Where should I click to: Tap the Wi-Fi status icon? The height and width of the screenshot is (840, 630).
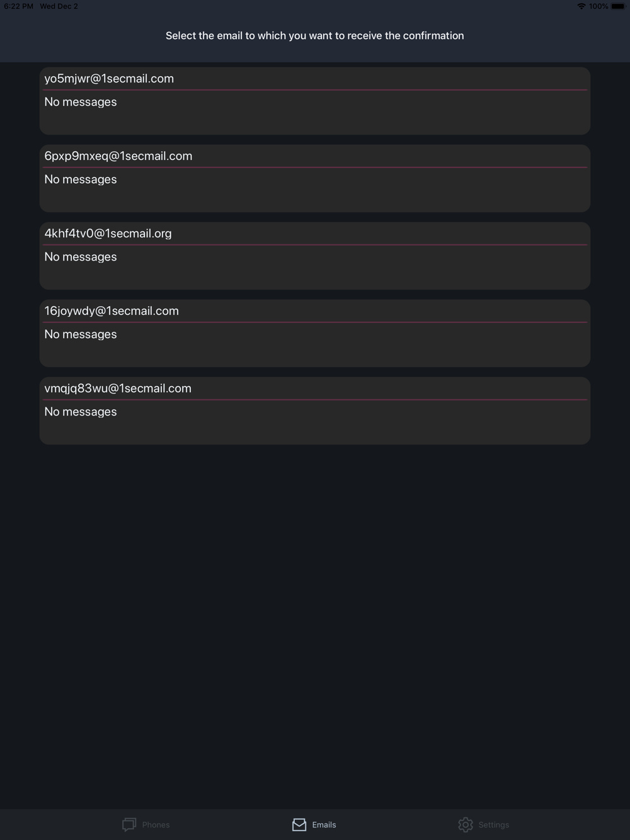click(581, 6)
